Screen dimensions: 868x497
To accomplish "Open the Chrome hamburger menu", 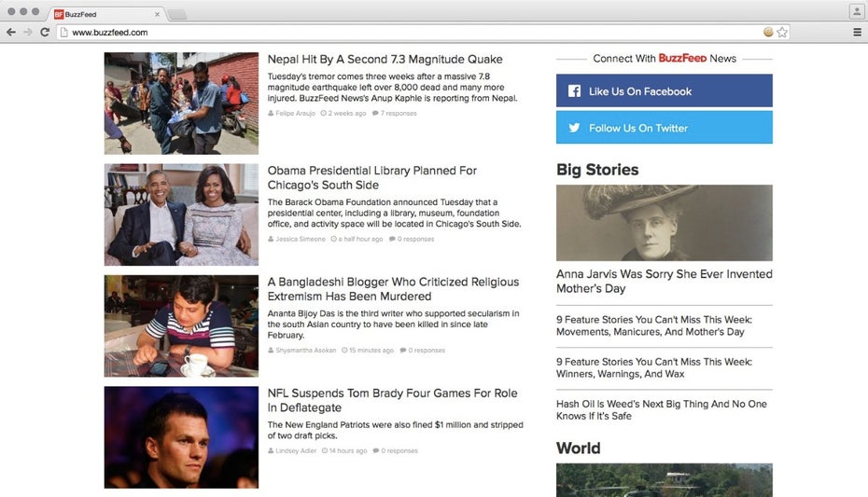I will [x=857, y=32].
